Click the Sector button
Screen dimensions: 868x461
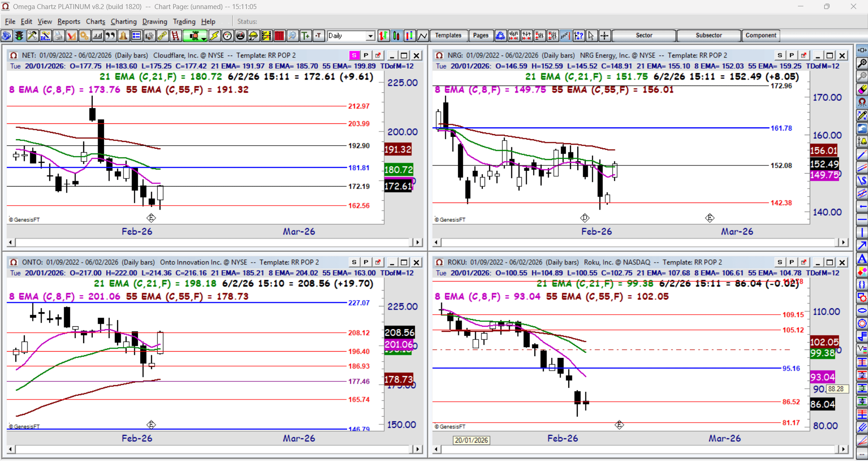[644, 35]
